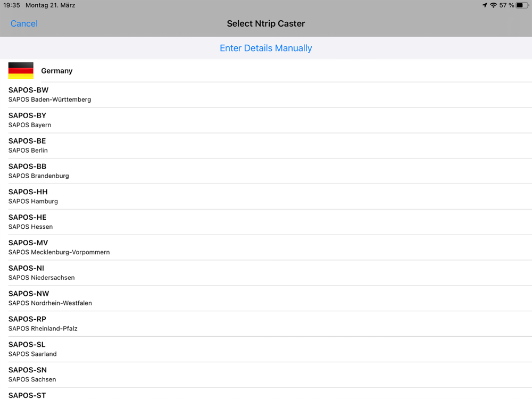Viewport: 532px width, 399px height.
Task: Choose SAPOS-NW Nordrhein-Westfalen entry
Action: (266, 298)
